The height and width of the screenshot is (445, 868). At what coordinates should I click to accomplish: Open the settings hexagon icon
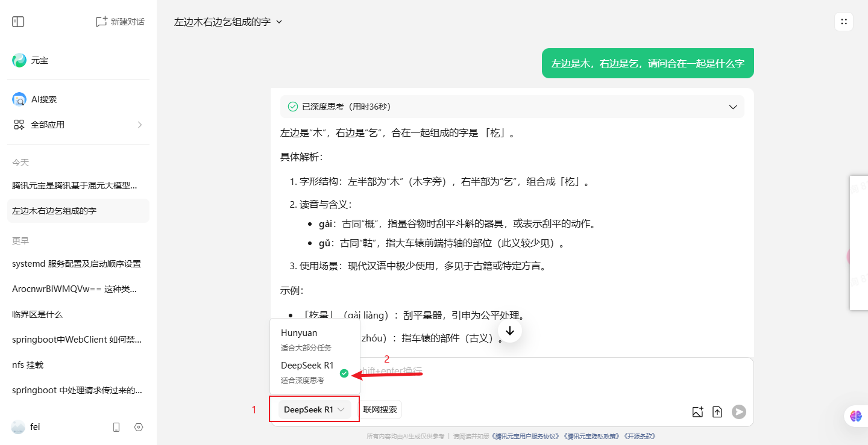[139, 427]
